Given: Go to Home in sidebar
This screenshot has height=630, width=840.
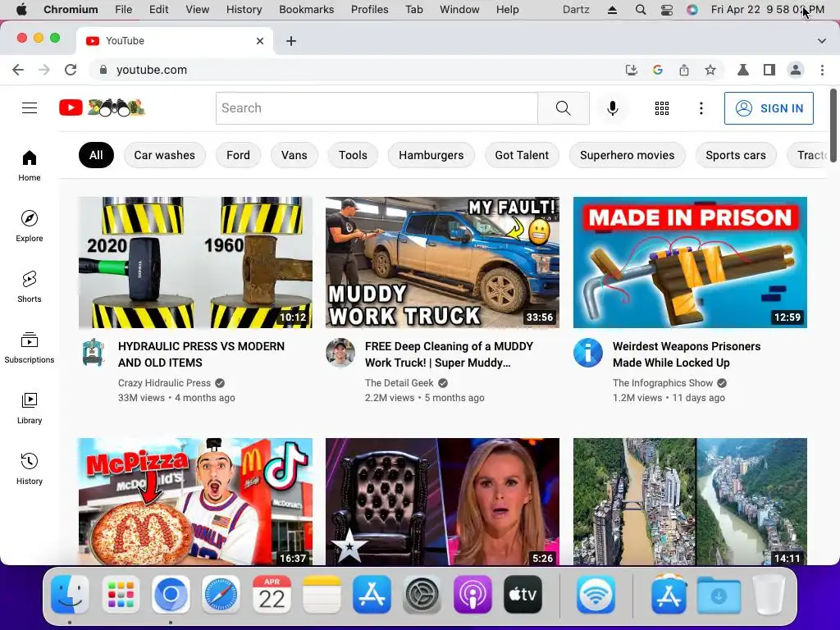Looking at the screenshot, I should [30, 166].
